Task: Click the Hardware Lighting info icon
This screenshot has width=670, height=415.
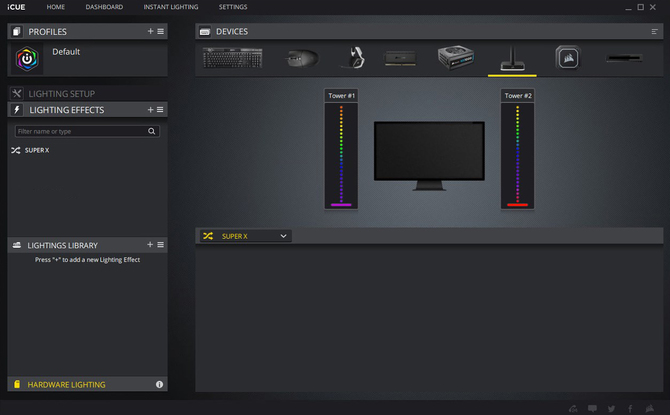Action: [159, 384]
